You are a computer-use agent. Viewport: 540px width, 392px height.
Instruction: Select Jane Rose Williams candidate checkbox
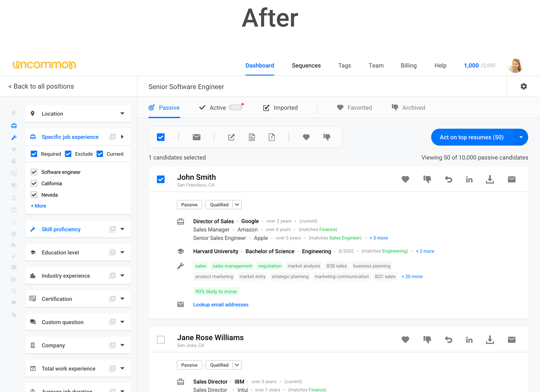pyautogui.click(x=161, y=340)
